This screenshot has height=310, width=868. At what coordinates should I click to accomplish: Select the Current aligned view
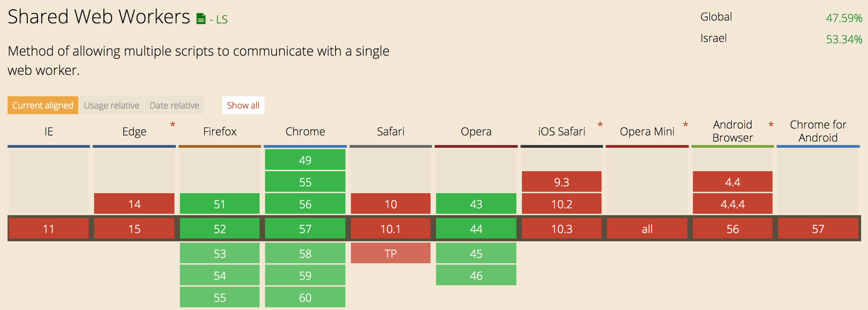coord(43,105)
